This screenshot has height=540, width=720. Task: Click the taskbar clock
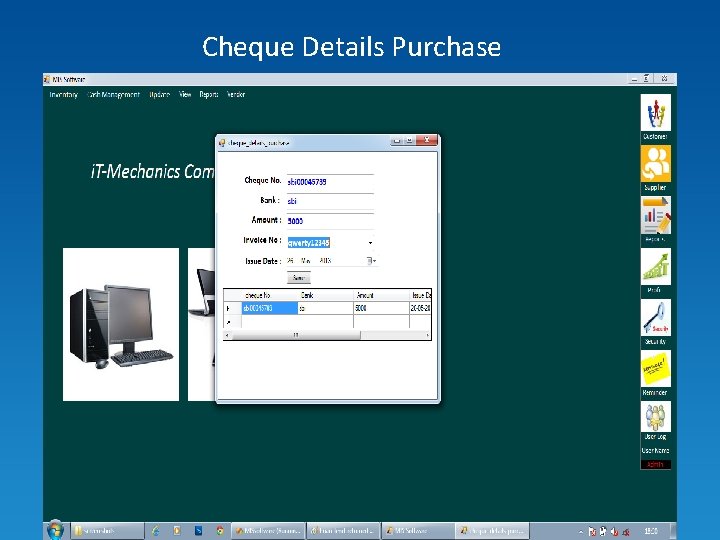pyautogui.click(x=651, y=531)
